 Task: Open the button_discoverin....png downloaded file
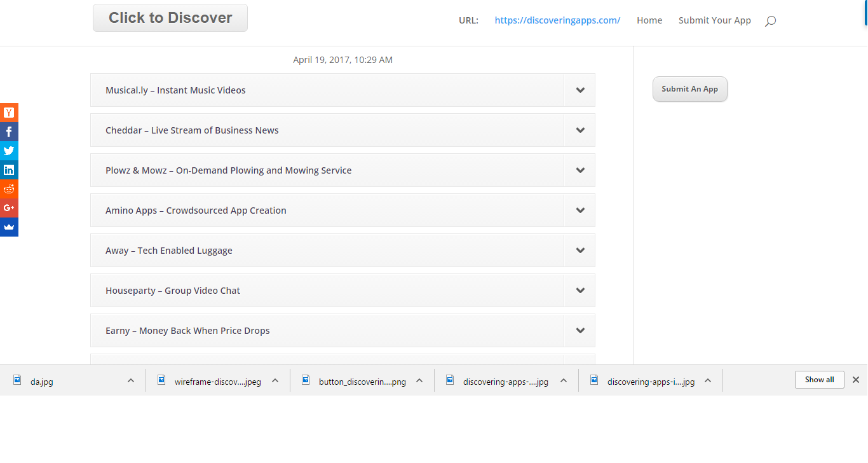[x=362, y=382]
